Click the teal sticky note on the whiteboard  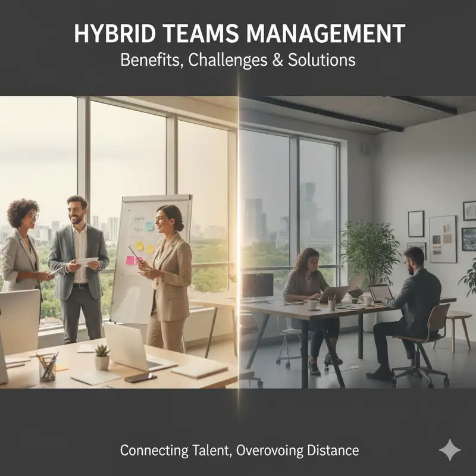point(150,226)
